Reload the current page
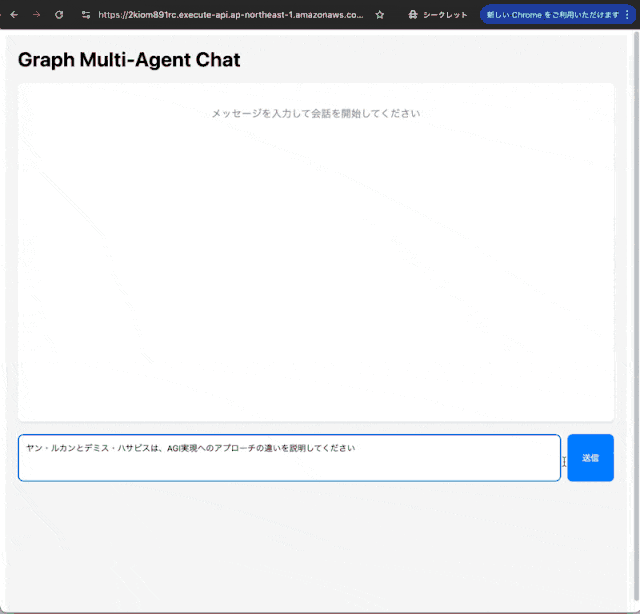This screenshot has height=614, width=640. pyautogui.click(x=59, y=15)
